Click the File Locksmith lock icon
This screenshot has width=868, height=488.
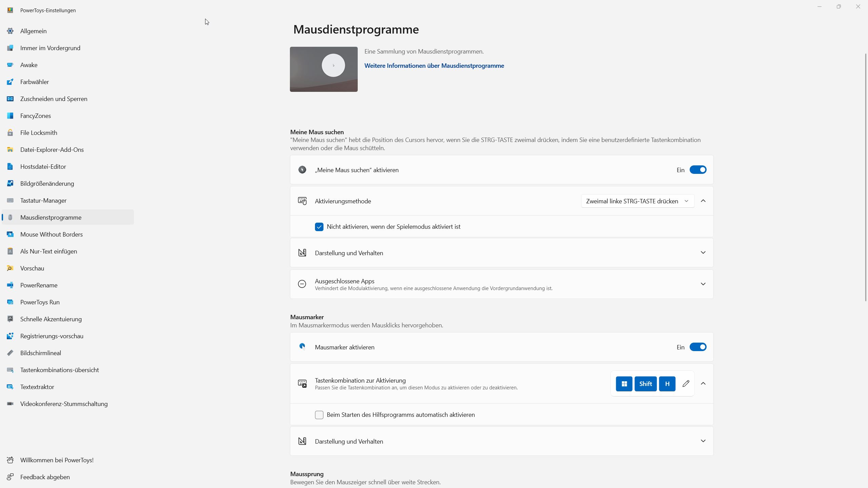(x=10, y=133)
